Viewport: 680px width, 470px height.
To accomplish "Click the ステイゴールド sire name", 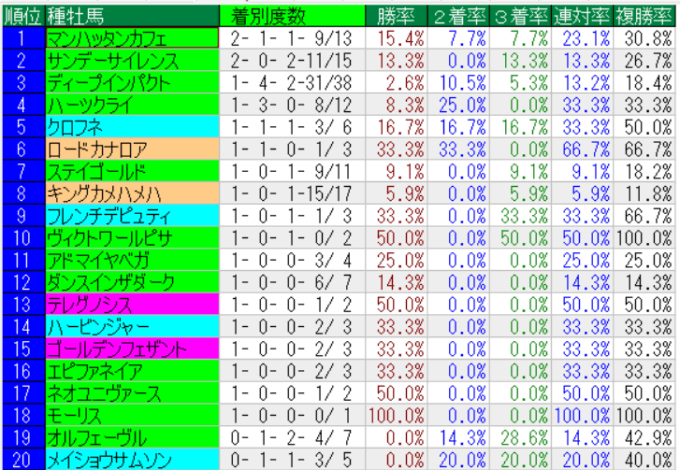I will coord(132,172).
